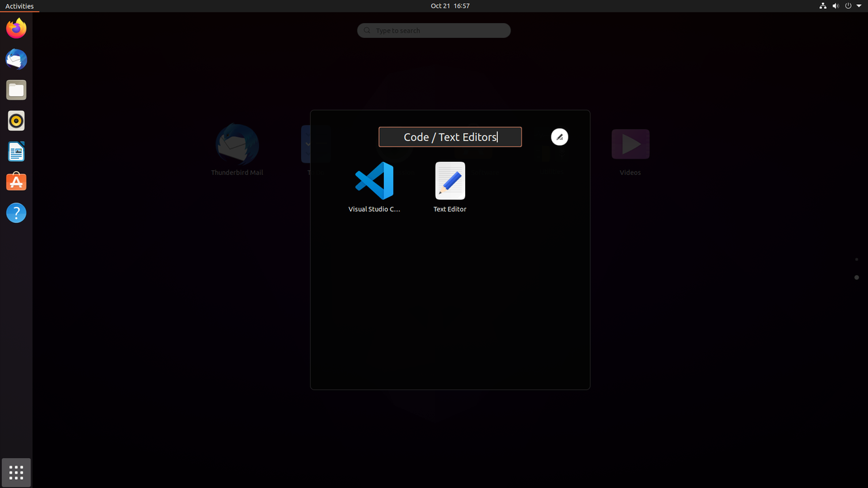Open LibreOffice Writer from the dock
The height and width of the screenshot is (488, 868).
point(16,151)
